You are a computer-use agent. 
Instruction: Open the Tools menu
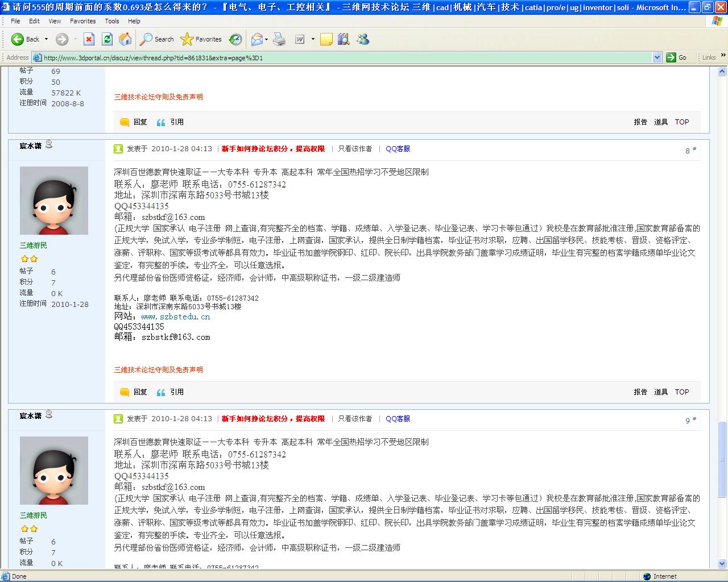coord(112,21)
